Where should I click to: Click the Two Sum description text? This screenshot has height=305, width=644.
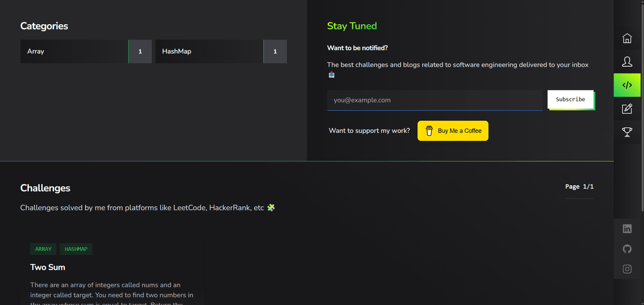(x=112, y=294)
